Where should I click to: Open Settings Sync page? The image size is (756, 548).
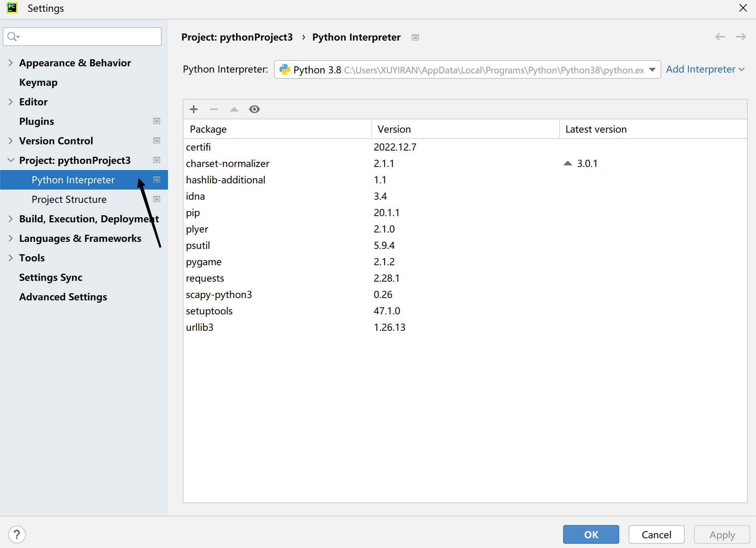coord(51,277)
